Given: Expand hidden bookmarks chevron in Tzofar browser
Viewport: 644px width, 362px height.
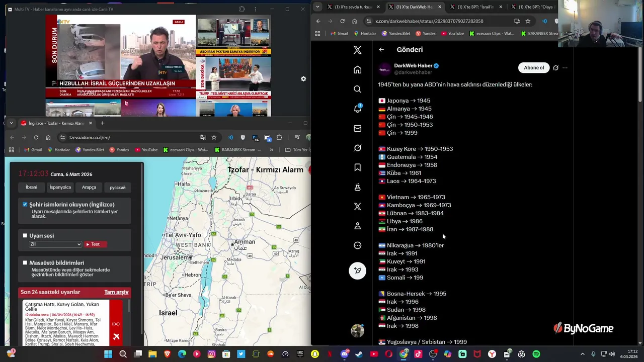Looking at the screenshot, I should pos(271,150).
